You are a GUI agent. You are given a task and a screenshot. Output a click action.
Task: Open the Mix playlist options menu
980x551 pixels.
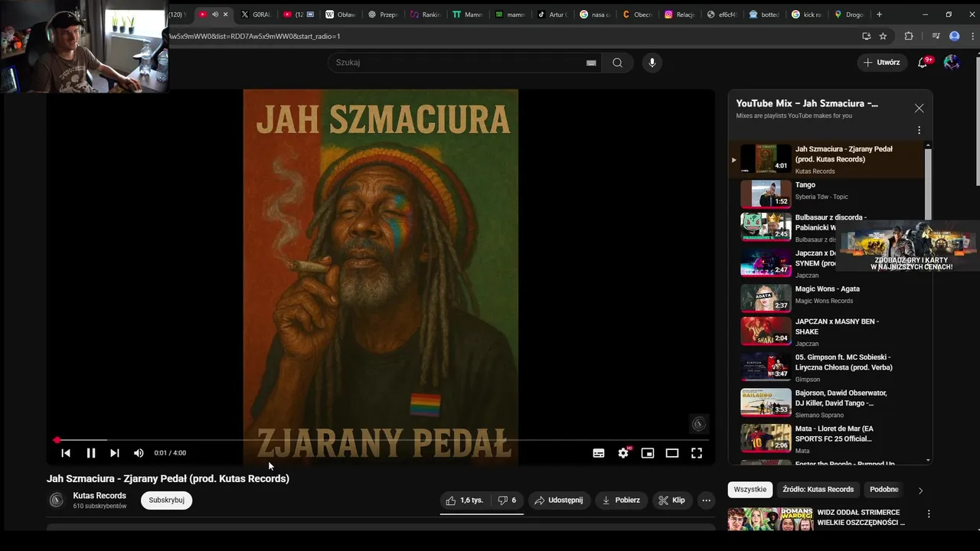point(919,130)
